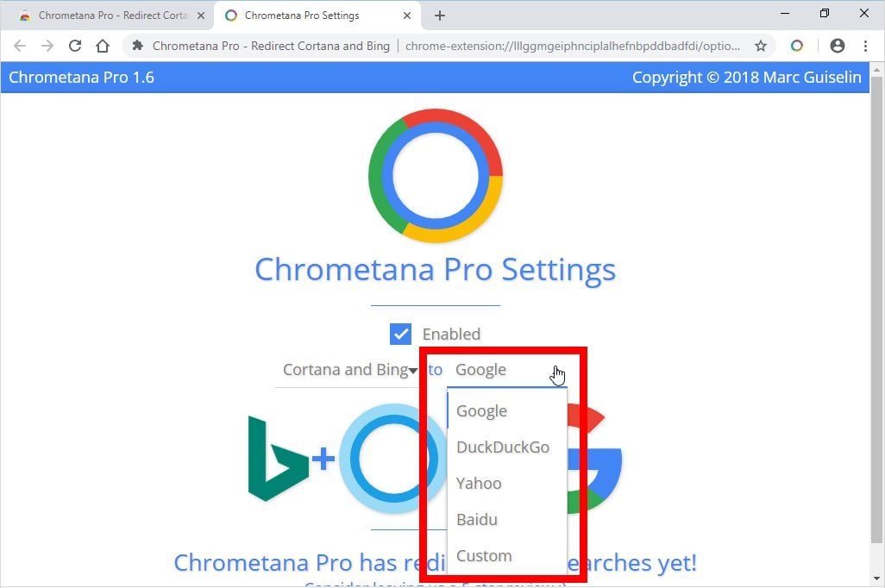Viewport: 885px width, 588px height.
Task: Choose Yahoo in the dropdown list
Action: (479, 483)
